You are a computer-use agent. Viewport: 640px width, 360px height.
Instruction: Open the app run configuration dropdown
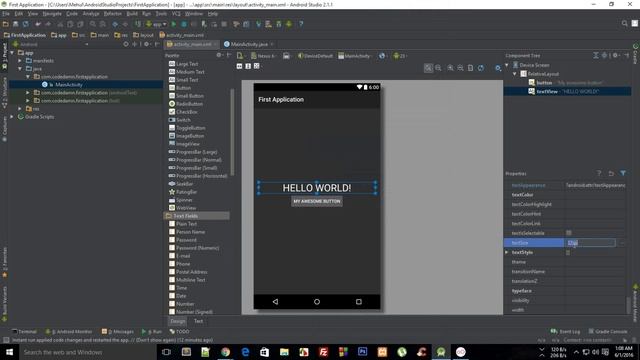(x=157, y=24)
